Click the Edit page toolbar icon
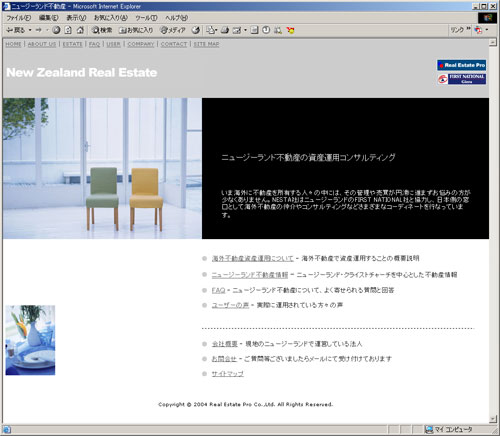 point(237,30)
